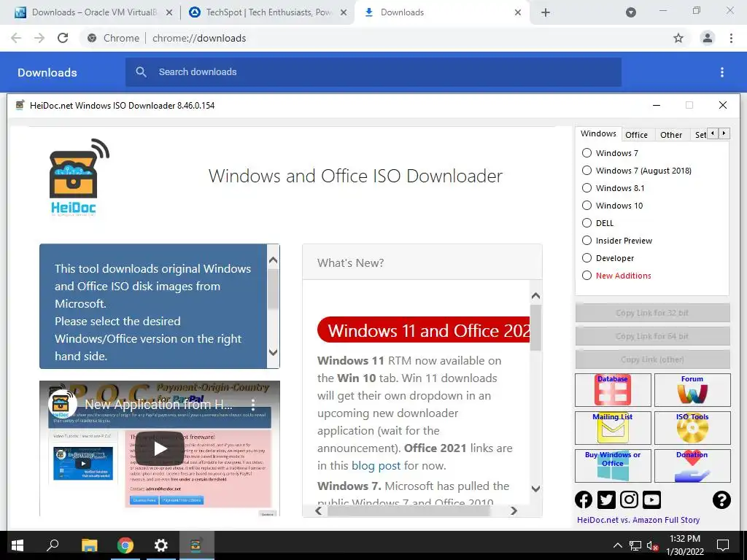Open Windows Start menu in the taskbar
747x560 pixels.
tap(18, 545)
